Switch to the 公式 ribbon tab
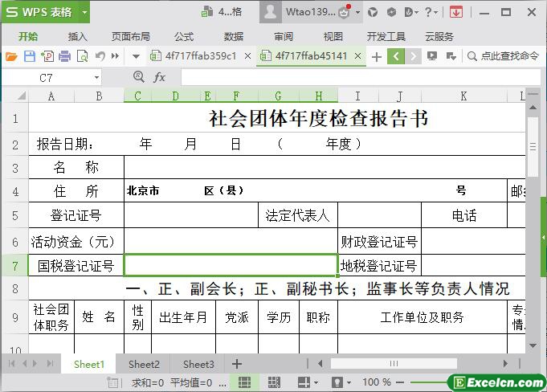Image resolution: width=547 pixels, height=392 pixels. pos(184,36)
